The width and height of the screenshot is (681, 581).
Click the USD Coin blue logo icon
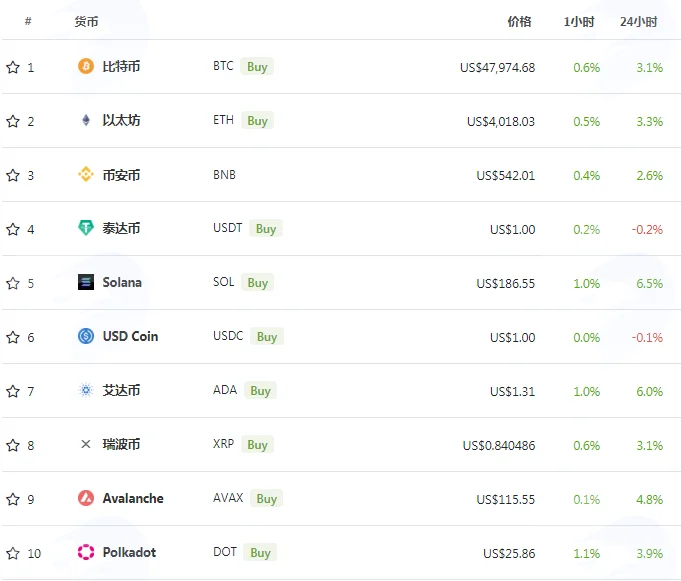(86, 336)
